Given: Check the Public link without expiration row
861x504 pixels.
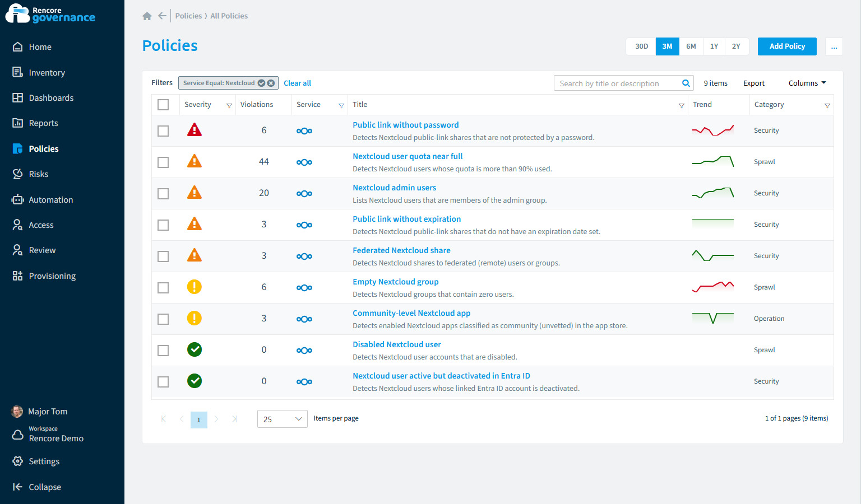Looking at the screenshot, I should 163,225.
